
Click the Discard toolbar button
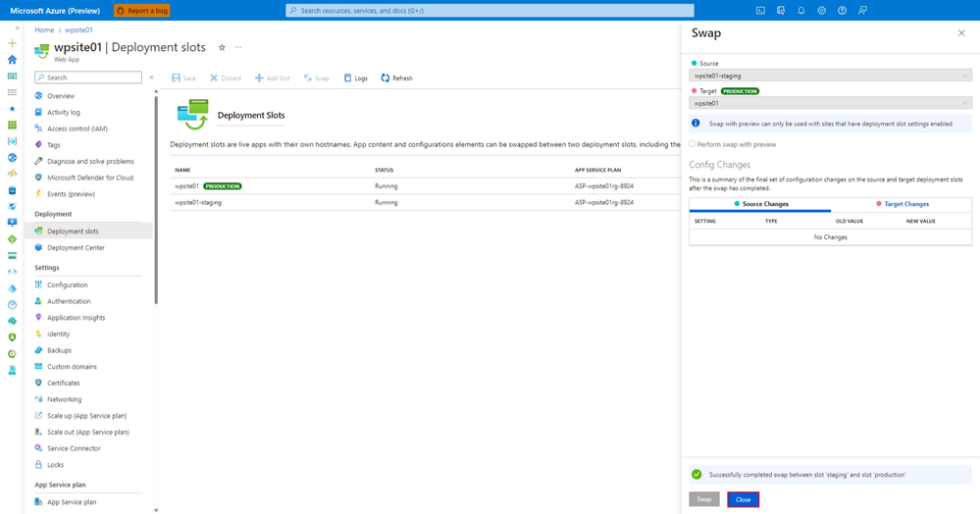(x=226, y=78)
